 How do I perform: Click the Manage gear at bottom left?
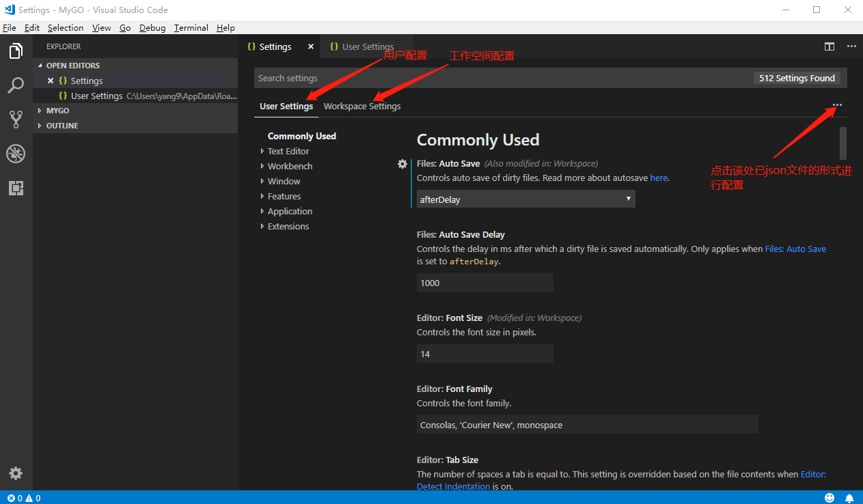(x=15, y=473)
